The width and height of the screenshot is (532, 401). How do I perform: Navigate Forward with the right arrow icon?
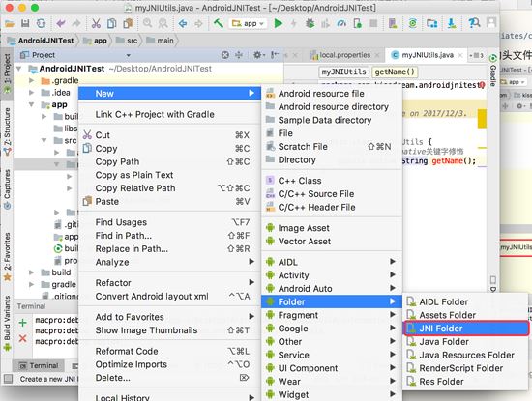(198, 23)
